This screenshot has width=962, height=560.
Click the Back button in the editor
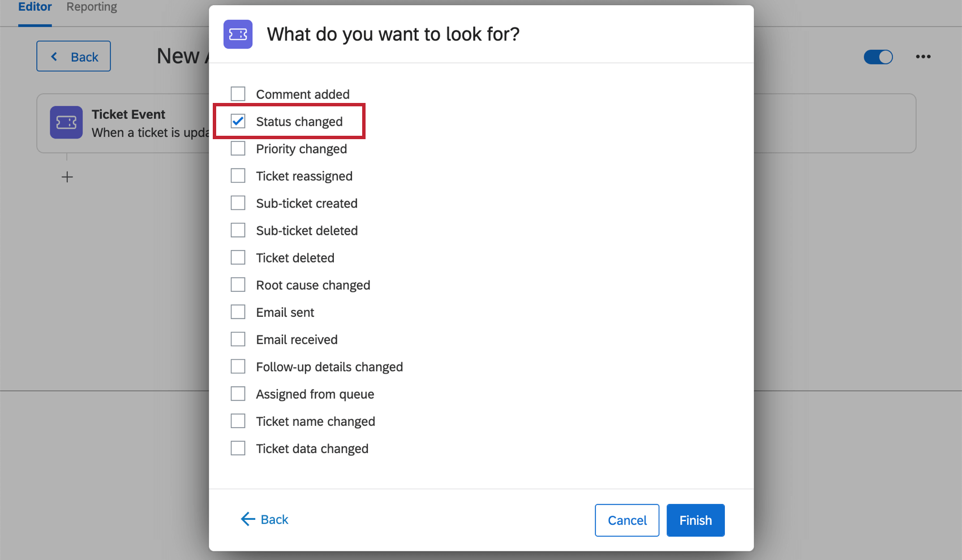(73, 56)
